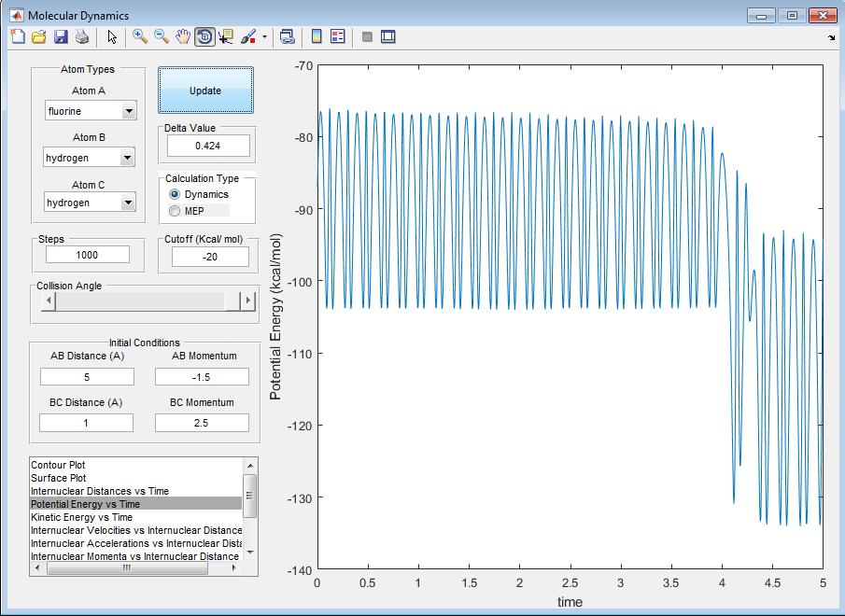Activate the Pan hand tool

(183, 37)
